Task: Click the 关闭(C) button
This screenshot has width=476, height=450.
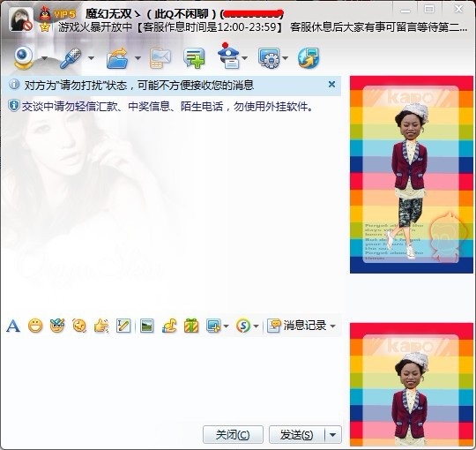Action: [233, 435]
